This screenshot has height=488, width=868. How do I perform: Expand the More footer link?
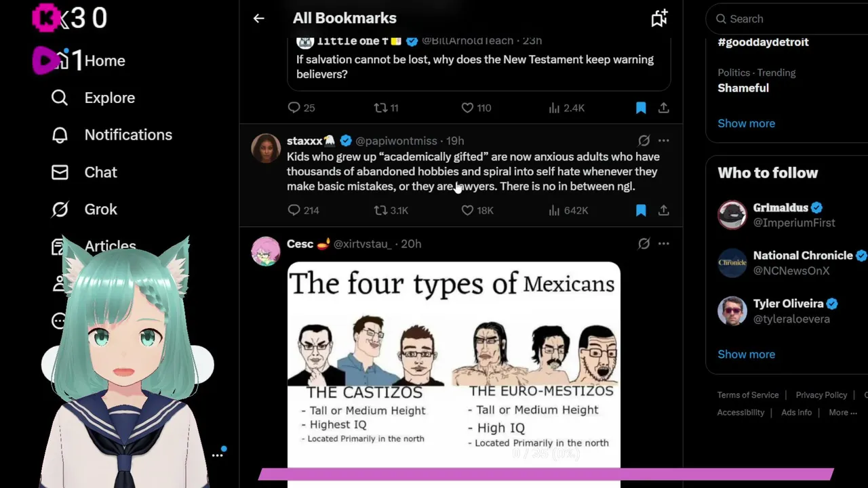(x=842, y=412)
